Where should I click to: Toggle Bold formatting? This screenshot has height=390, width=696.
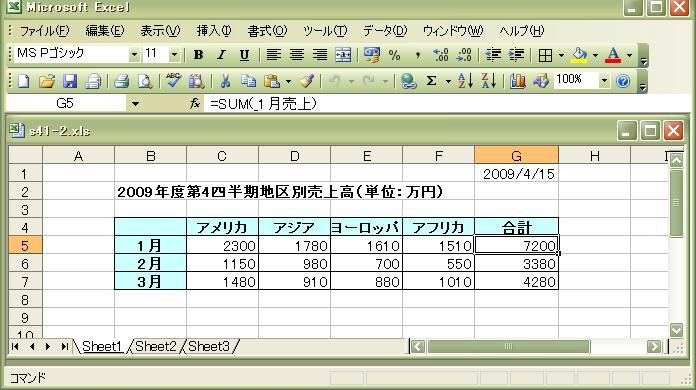tap(198, 55)
